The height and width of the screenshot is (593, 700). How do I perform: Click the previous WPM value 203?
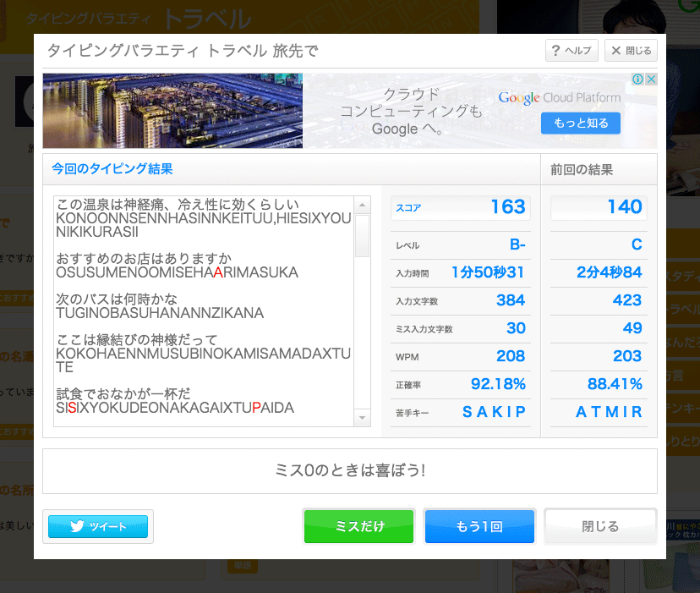pyautogui.click(x=627, y=356)
